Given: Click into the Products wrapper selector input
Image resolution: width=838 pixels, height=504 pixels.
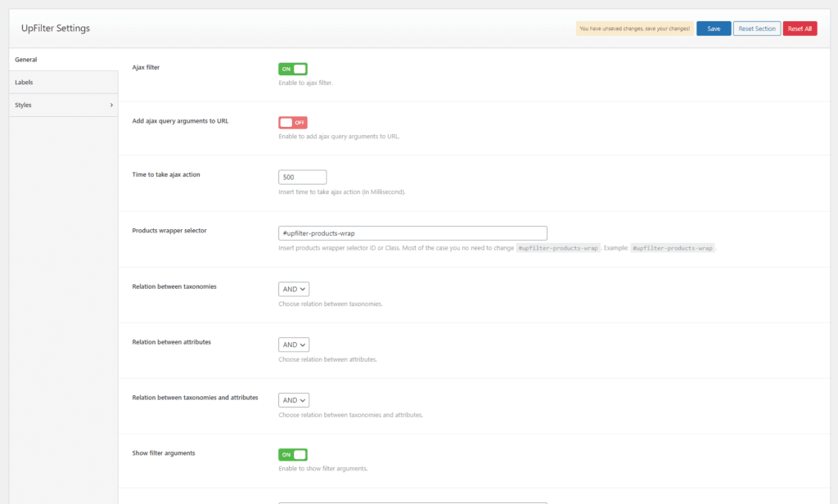Looking at the screenshot, I should (x=412, y=233).
